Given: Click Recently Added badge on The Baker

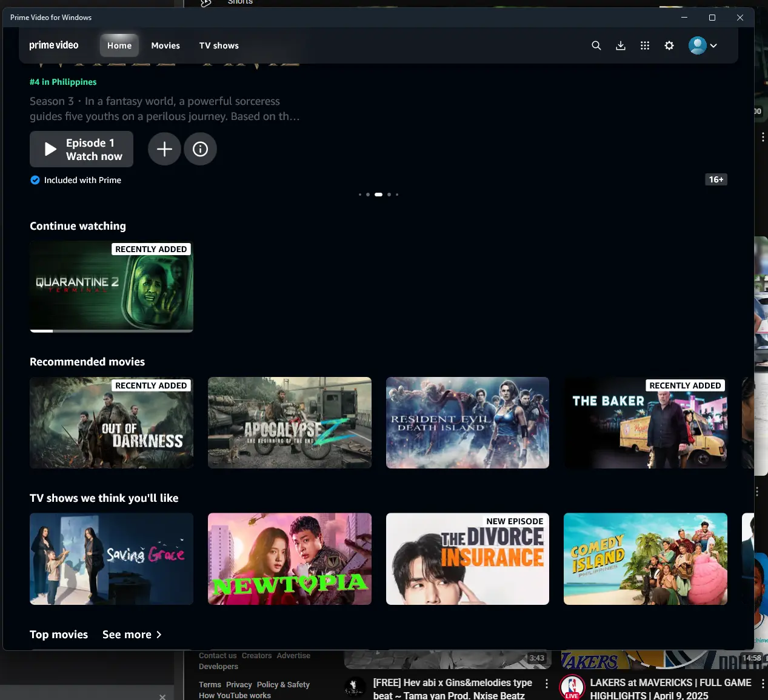Looking at the screenshot, I should coord(685,385).
